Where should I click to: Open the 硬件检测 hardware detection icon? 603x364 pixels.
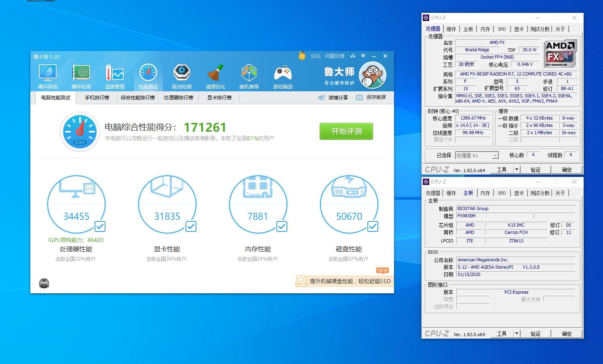(81, 76)
